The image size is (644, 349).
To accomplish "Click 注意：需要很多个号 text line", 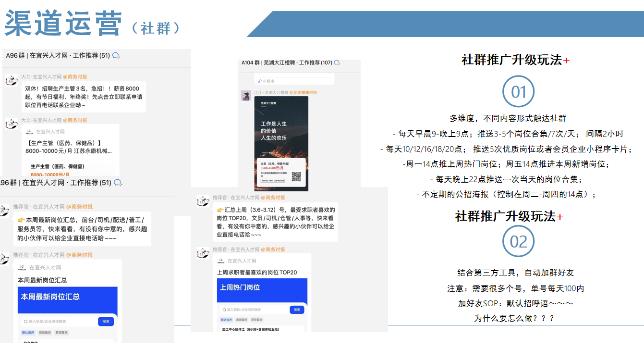I will [516, 288].
